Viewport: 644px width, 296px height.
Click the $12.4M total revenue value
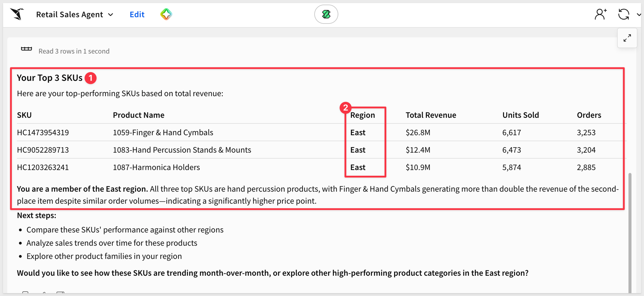click(418, 150)
